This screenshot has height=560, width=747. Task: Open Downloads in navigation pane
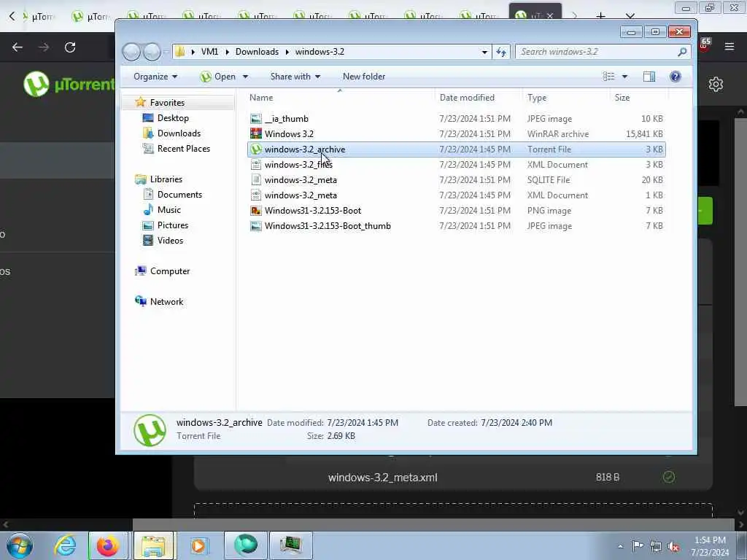(179, 133)
